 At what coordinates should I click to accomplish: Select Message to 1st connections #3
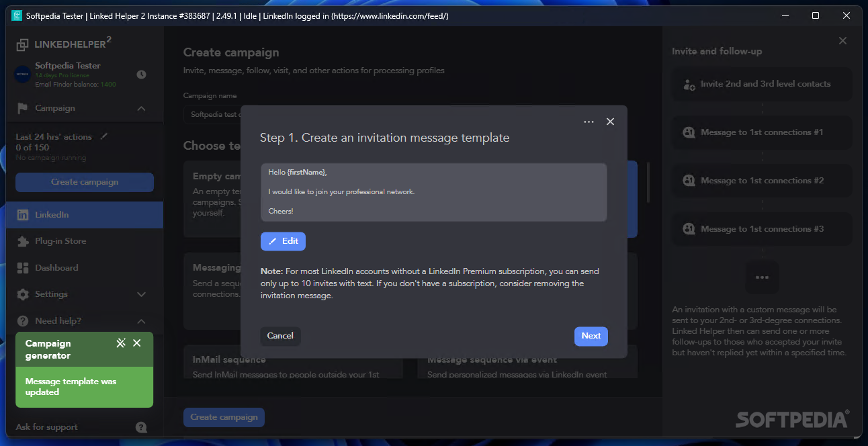(762, 229)
